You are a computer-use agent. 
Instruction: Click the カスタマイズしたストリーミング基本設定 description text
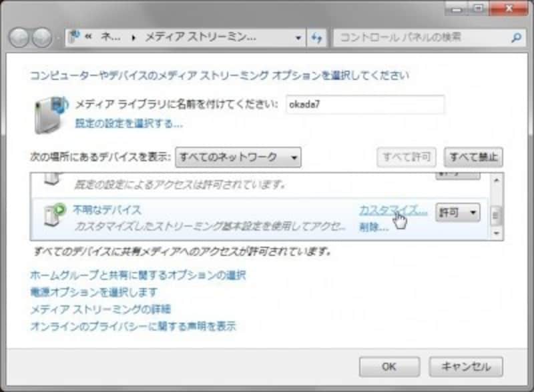(210, 226)
